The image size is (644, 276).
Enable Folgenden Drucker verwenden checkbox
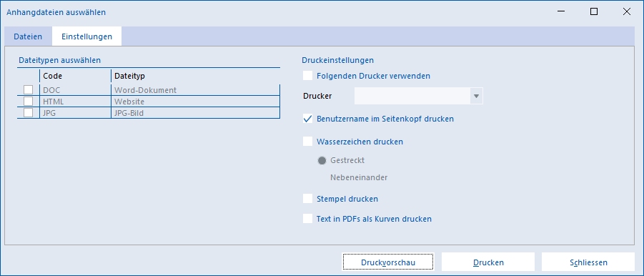(307, 76)
